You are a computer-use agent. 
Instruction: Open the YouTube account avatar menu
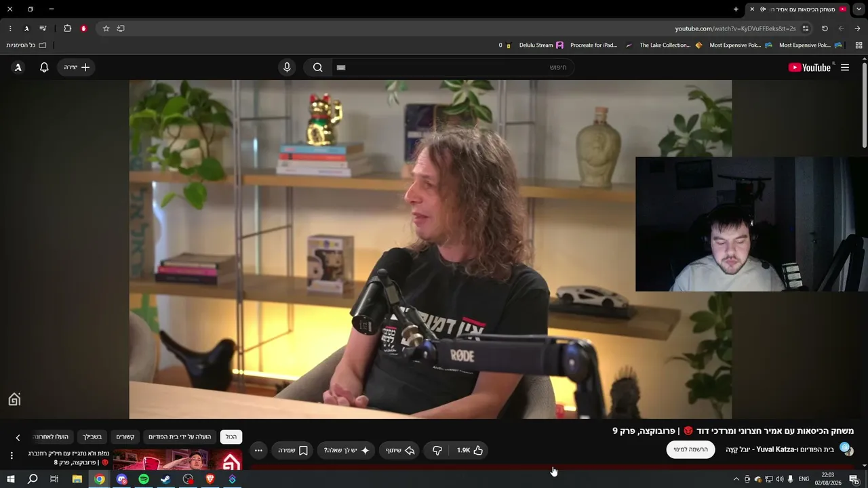click(x=18, y=67)
